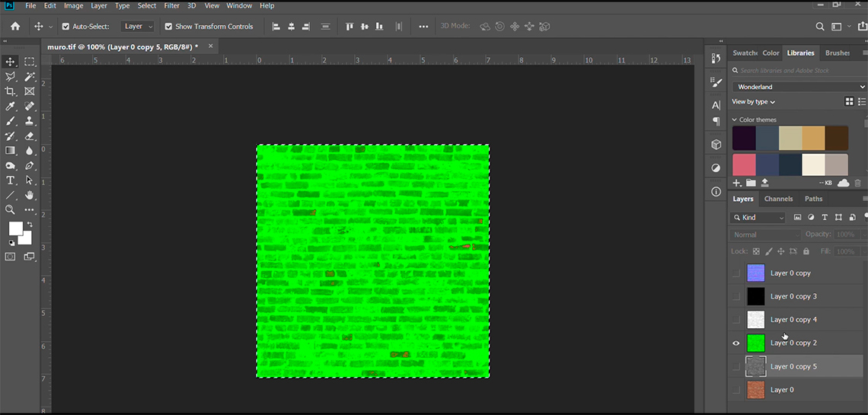Collapse the Color themes section
This screenshot has width=868, height=415.
tap(735, 120)
